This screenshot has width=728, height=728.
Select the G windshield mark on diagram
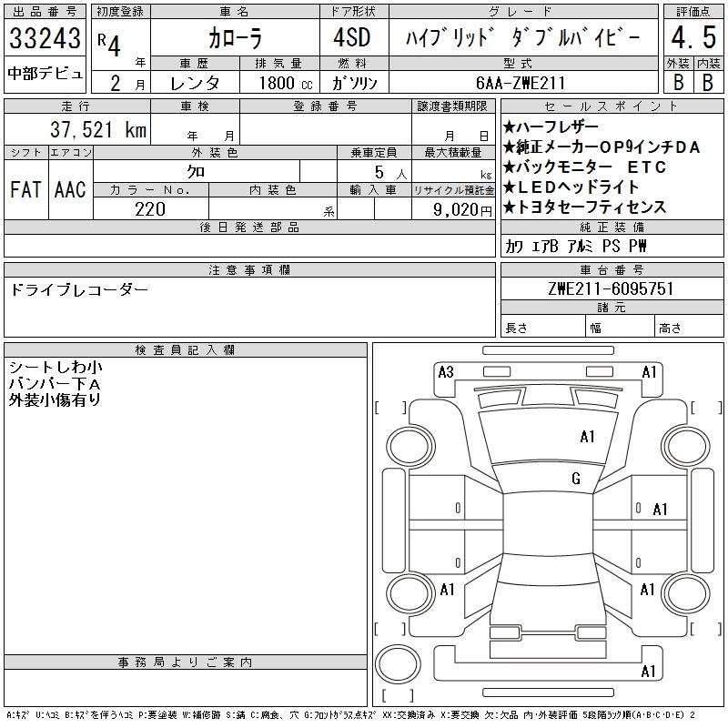[x=576, y=479]
